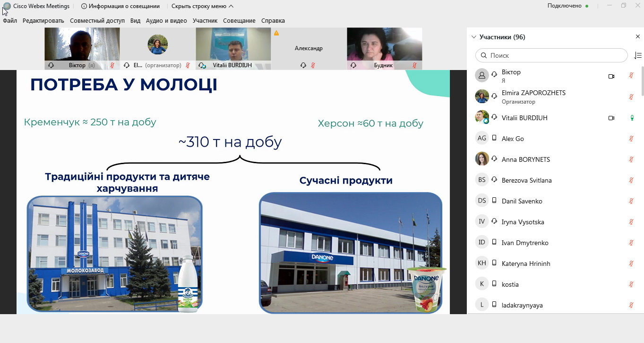Image resolution: width=644 pixels, height=343 pixels.
Task: Click the Cisco Webex Meetings app logo
Action: 7,6
